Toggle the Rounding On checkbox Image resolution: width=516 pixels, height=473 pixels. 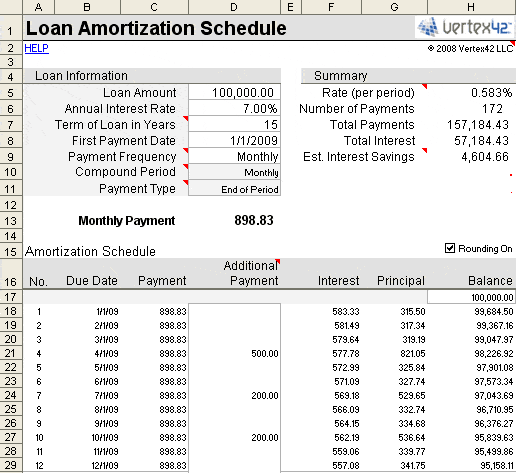(450, 248)
